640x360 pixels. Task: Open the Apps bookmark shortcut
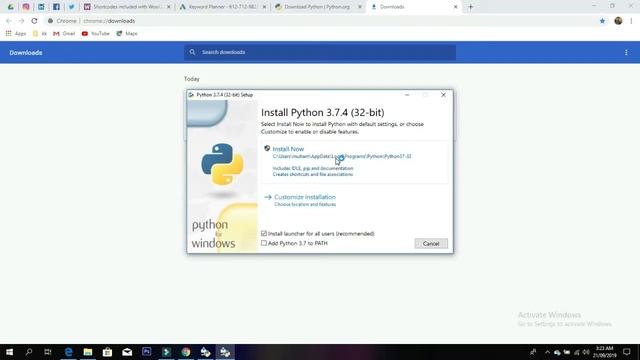(16, 33)
